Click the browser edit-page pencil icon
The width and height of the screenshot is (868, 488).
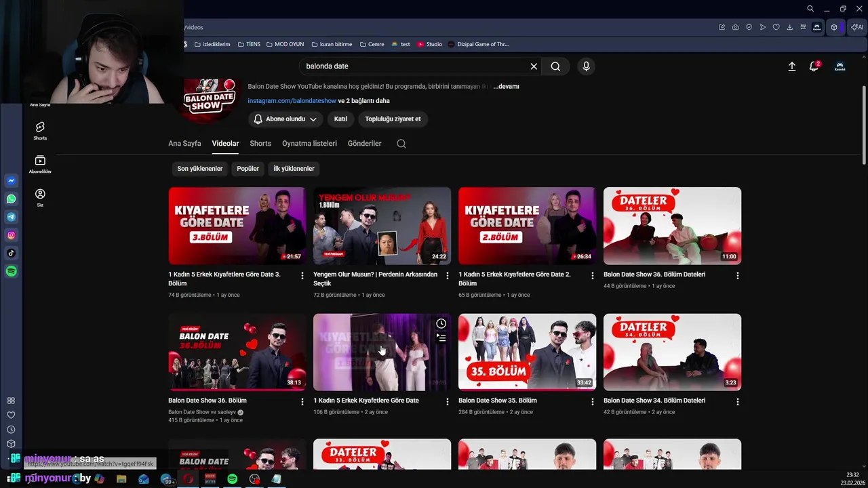point(722,27)
